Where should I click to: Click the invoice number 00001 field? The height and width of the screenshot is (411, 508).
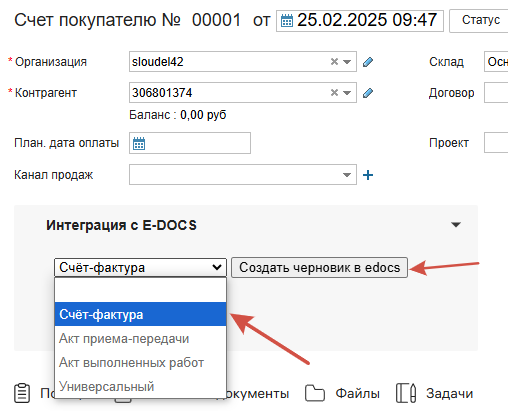[216, 20]
